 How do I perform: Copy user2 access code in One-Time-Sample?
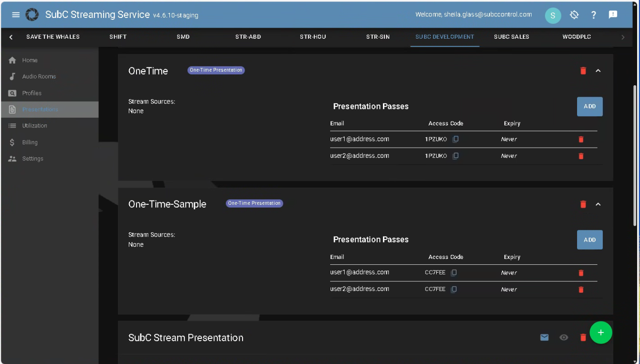point(454,289)
